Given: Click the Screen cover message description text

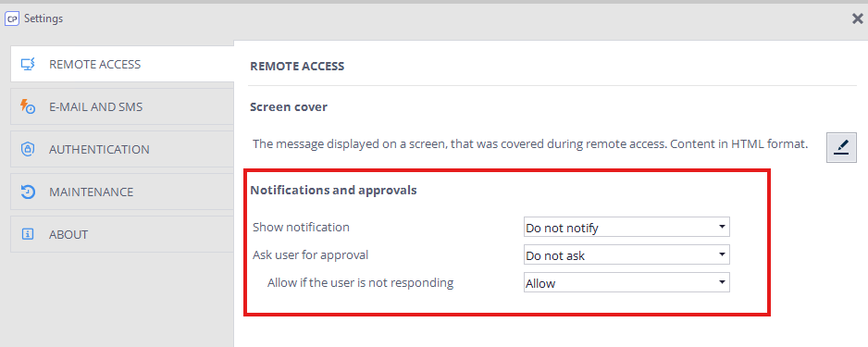Looking at the screenshot, I should tap(530, 144).
